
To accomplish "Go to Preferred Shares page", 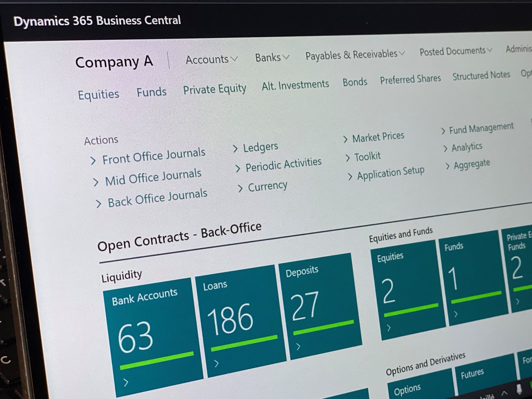I will [x=410, y=79].
